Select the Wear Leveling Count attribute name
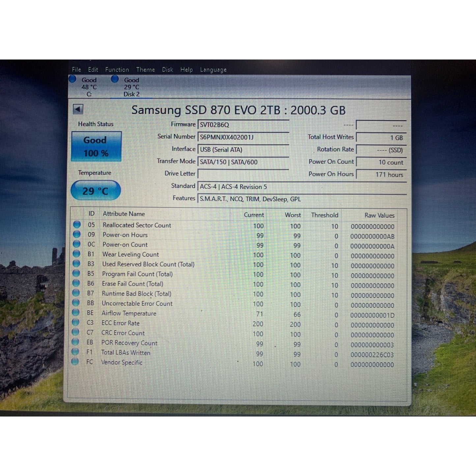This screenshot has width=476, height=476. coord(130,254)
